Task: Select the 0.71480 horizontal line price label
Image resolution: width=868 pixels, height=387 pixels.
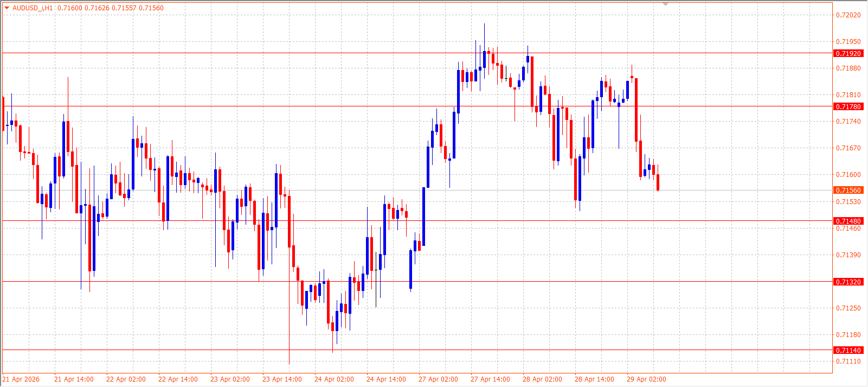Action: (848, 221)
